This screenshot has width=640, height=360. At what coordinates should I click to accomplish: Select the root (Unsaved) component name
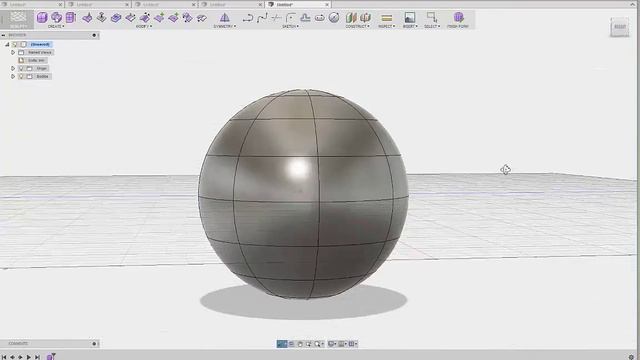coord(40,44)
